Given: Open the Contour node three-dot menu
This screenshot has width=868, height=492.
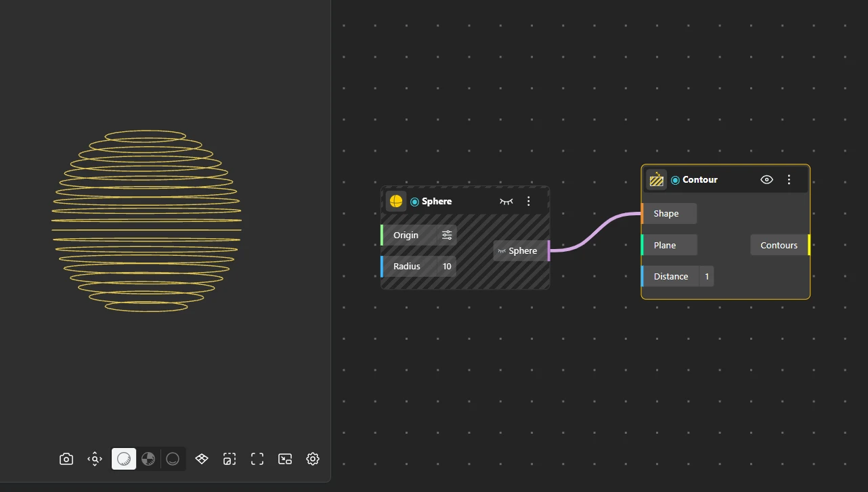Looking at the screenshot, I should 789,180.
